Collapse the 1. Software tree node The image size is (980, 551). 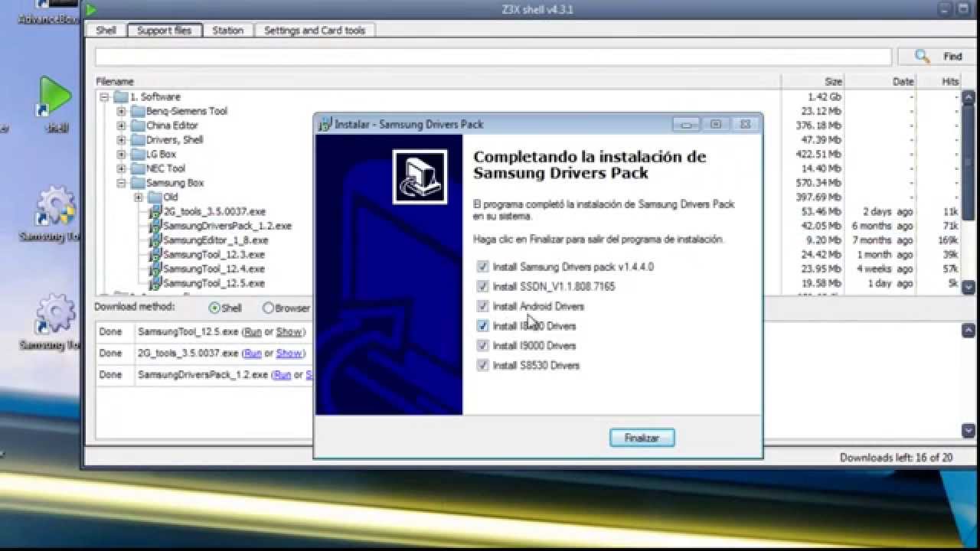coord(104,97)
